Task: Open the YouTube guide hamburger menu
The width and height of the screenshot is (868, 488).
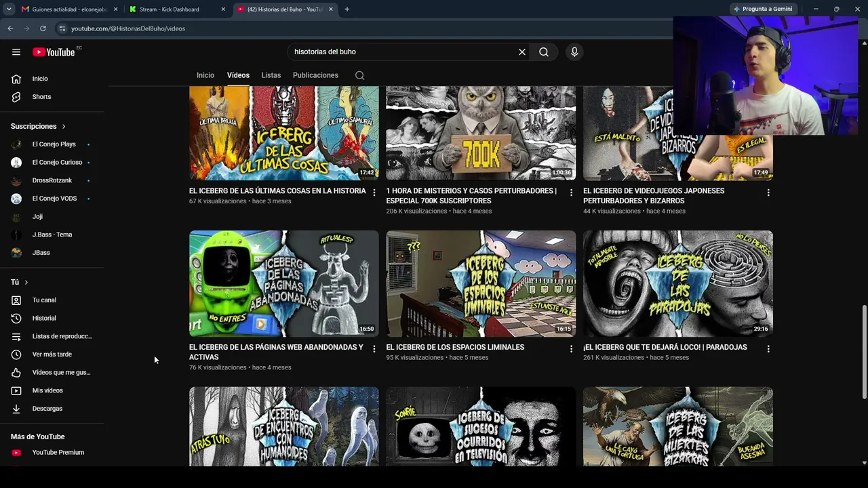Action: pos(16,52)
